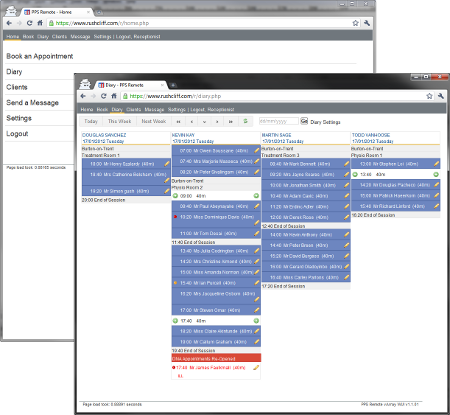Click Logout link in Home window list
The image size is (450, 415).
click(x=17, y=134)
